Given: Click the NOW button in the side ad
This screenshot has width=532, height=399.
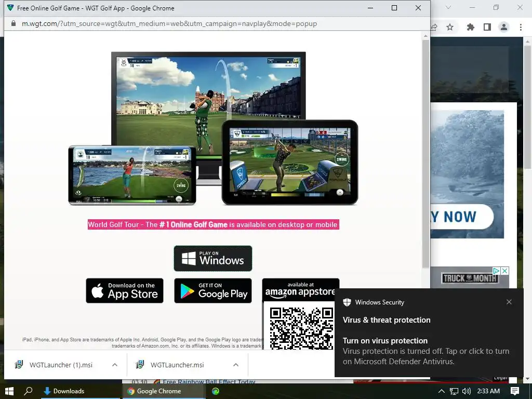Looking at the screenshot, I should tap(462, 217).
